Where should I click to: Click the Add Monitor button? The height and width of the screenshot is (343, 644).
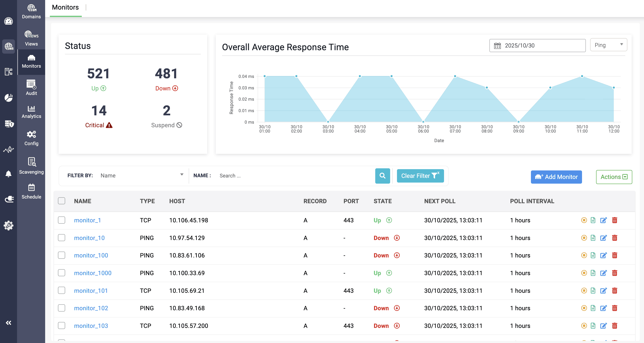[556, 177]
